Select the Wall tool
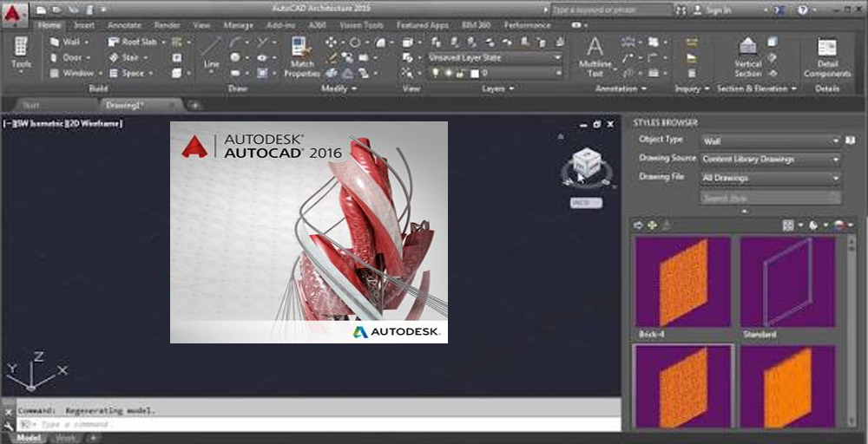The image size is (868, 444). pos(66,42)
